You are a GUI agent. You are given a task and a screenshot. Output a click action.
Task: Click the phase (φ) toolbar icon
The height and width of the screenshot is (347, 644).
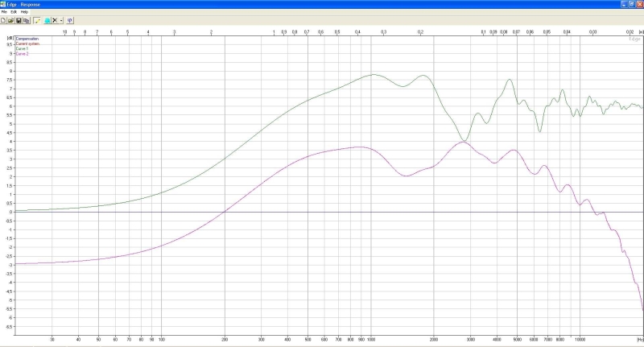pos(70,20)
